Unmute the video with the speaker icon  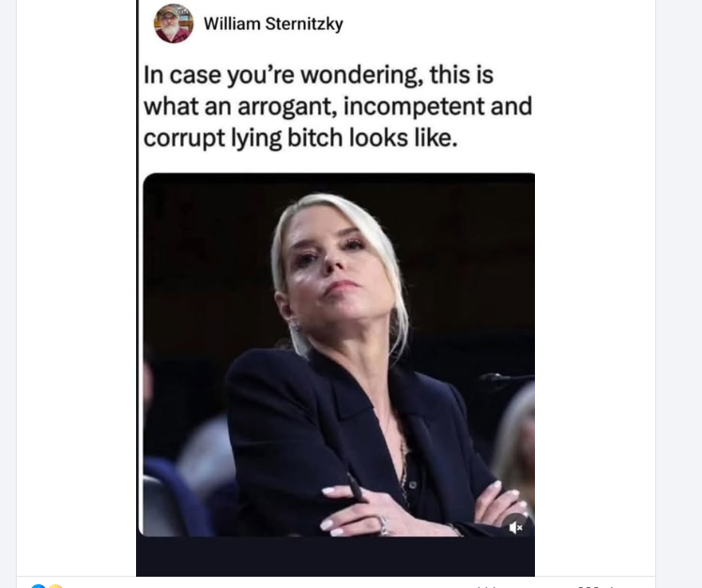pos(516,528)
